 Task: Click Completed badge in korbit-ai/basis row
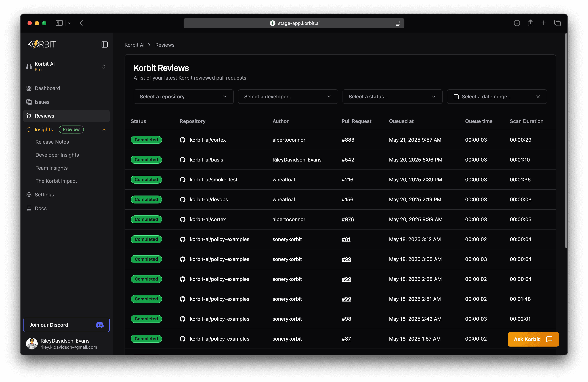[146, 160]
